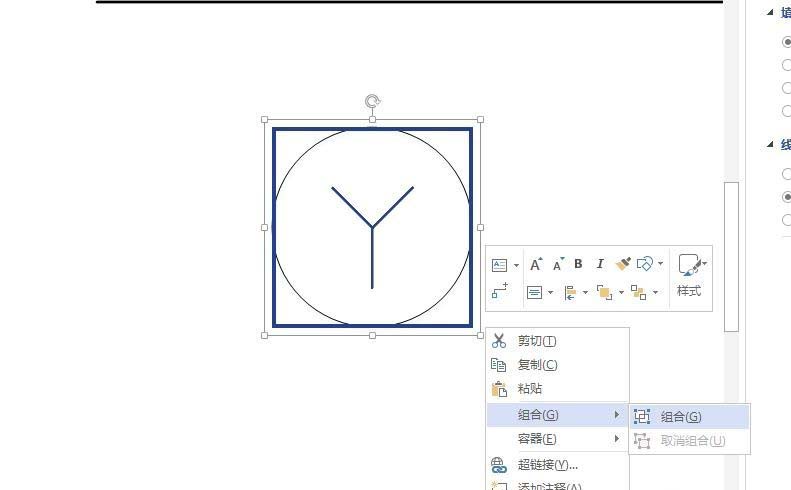
Task: Open the align shapes dropdown arrow
Action: [x=585, y=292]
